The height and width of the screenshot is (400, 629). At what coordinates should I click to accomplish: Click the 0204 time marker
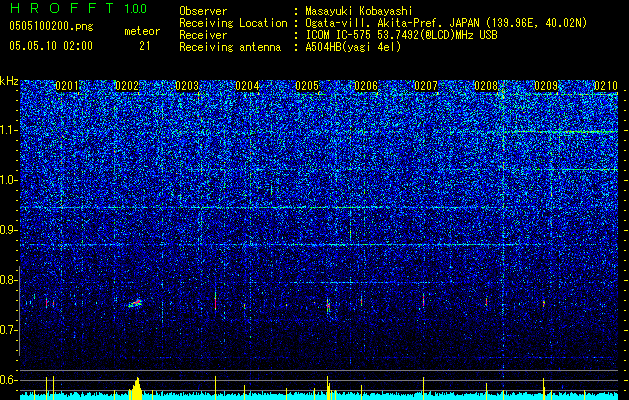[x=247, y=86]
